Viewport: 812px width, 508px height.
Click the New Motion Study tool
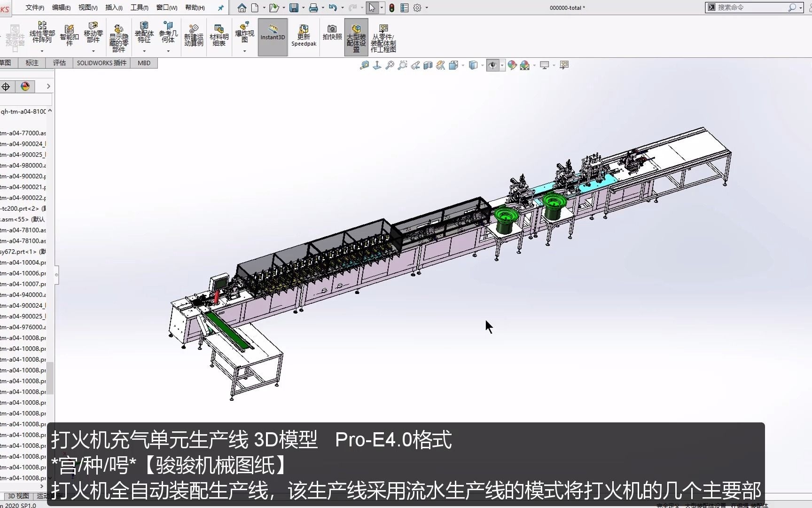[x=194, y=35]
